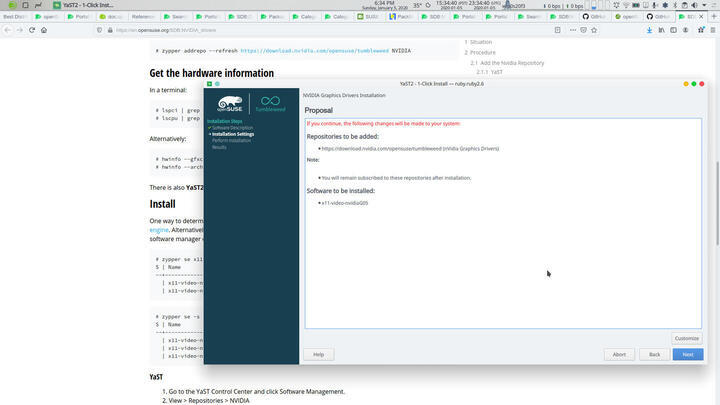720x405 pixels.
Task: Close the active browser tab
Action: pyautogui.click(x=701, y=17)
